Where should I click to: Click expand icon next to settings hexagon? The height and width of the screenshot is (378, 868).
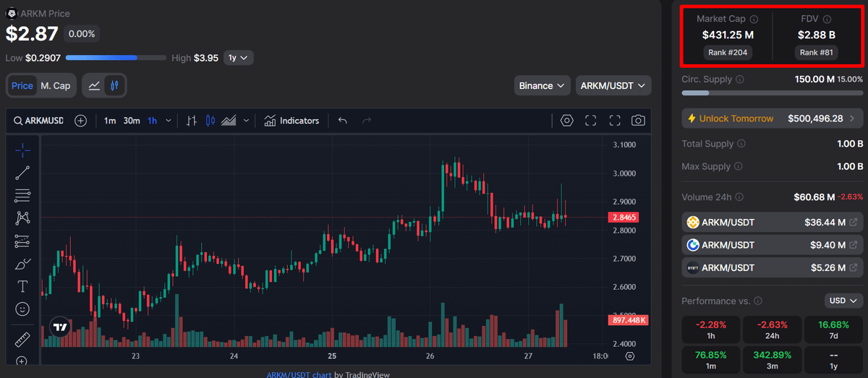click(591, 121)
